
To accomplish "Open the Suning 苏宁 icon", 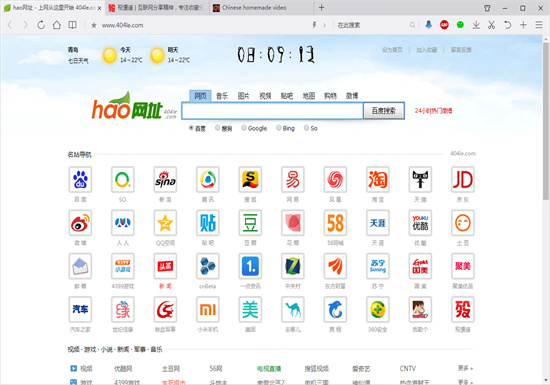I will click(378, 266).
